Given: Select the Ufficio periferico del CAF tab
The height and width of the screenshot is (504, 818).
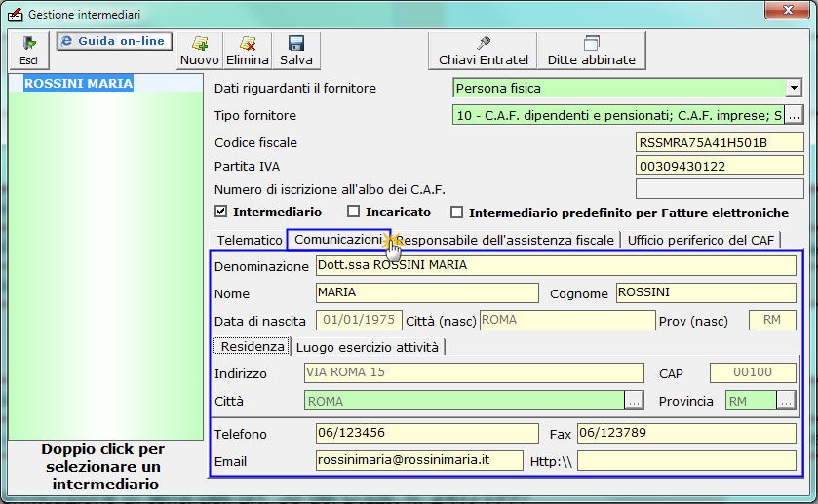Looking at the screenshot, I should pyautogui.click(x=700, y=240).
